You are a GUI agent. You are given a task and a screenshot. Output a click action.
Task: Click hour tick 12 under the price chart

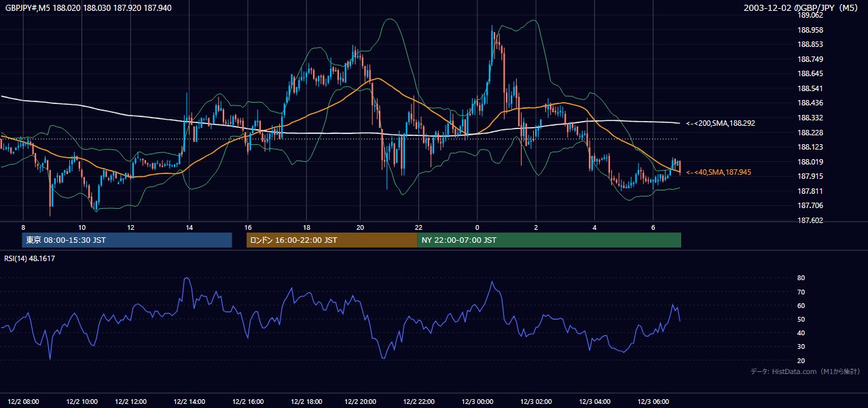(x=131, y=228)
